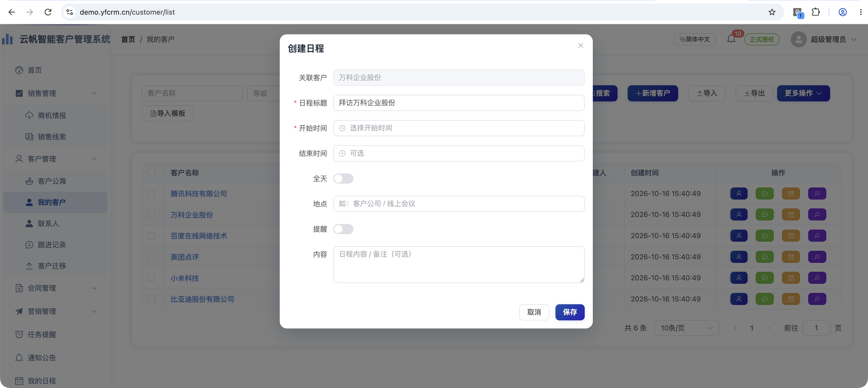Open 客户公海 sidebar item
868x388 pixels.
click(x=56, y=181)
